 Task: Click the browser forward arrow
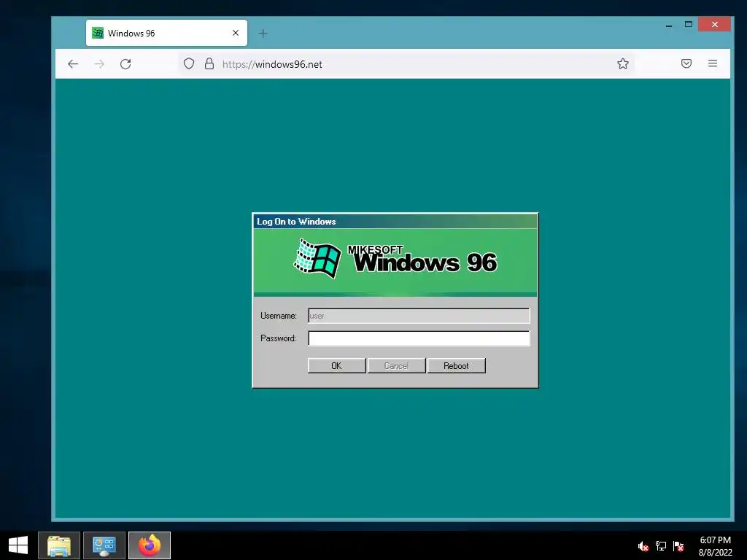(99, 64)
